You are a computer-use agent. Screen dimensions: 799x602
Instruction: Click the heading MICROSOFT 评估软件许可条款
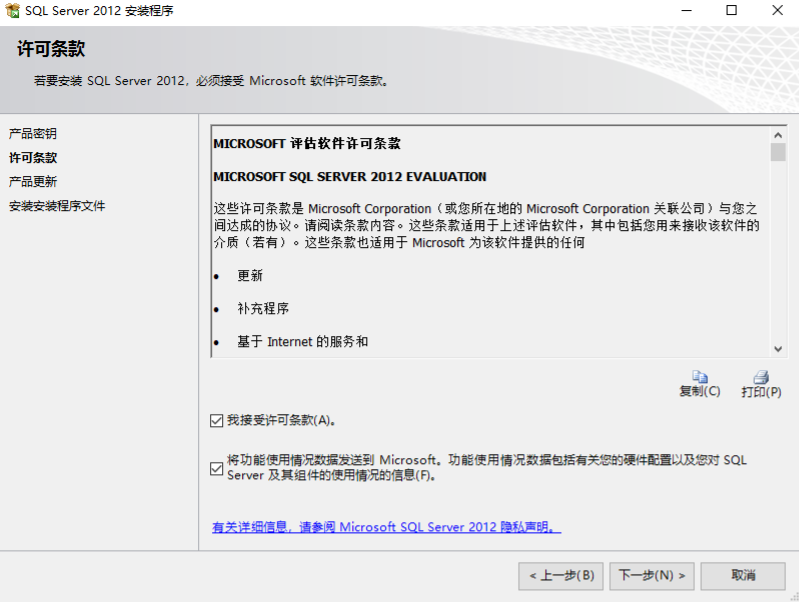[307, 144]
